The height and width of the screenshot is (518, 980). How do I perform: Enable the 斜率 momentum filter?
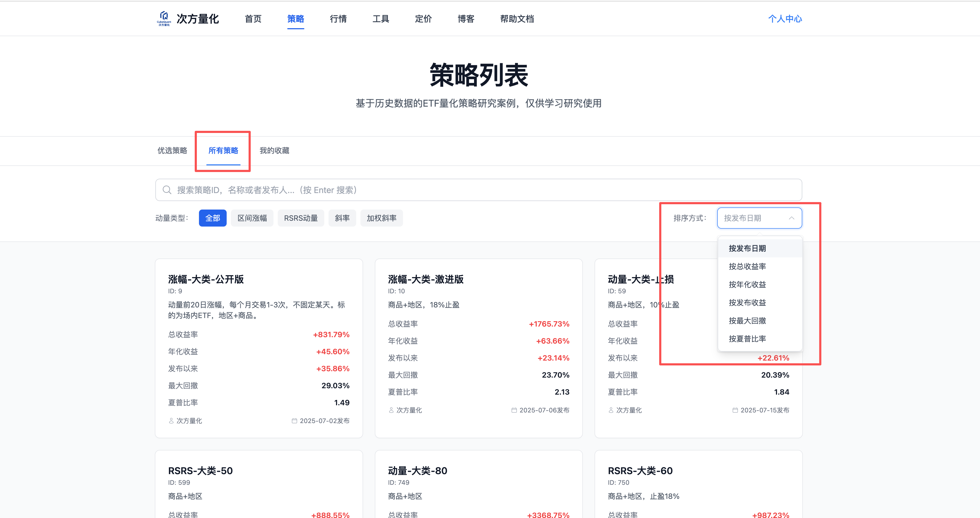(342, 218)
